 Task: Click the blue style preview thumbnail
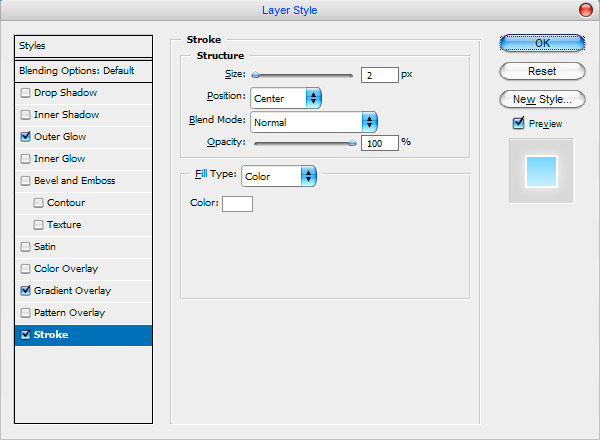tap(541, 171)
